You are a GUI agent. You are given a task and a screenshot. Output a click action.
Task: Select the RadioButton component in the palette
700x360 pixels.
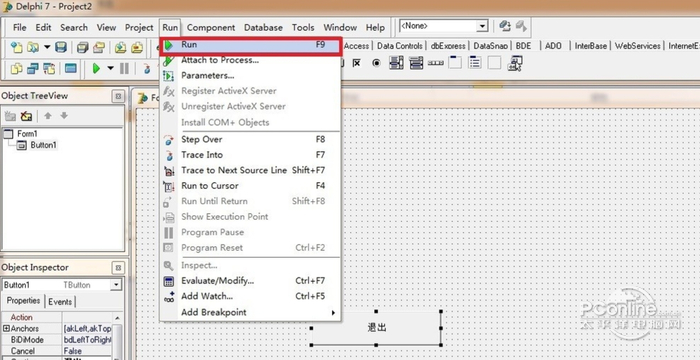pos(376,63)
